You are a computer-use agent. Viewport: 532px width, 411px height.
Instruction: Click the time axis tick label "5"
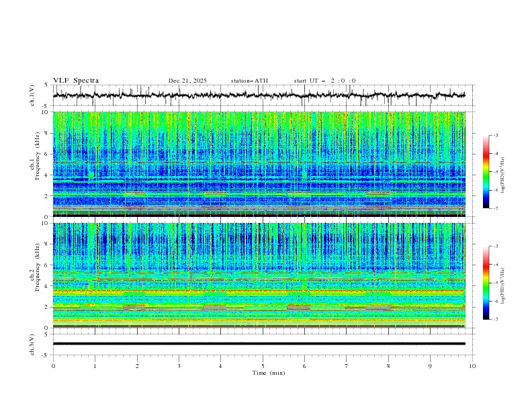(x=263, y=366)
